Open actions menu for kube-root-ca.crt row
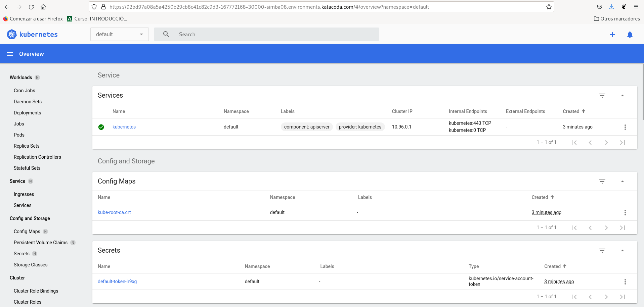This screenshot has width=644, height=307. 625,213
